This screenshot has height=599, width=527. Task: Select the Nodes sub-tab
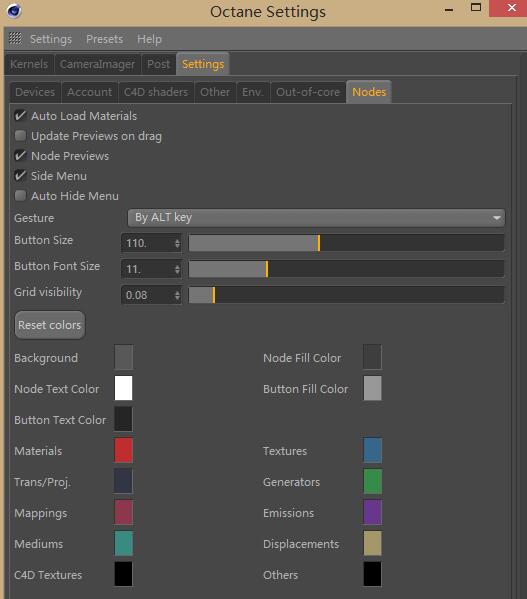[x=369, y=92]
